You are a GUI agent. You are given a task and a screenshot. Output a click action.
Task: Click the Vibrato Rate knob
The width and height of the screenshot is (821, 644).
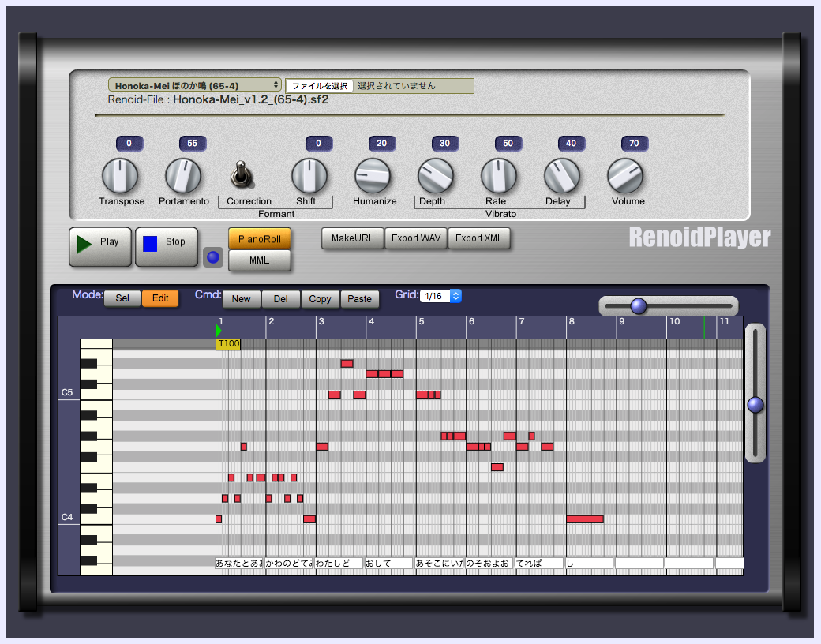click(499, 177)
